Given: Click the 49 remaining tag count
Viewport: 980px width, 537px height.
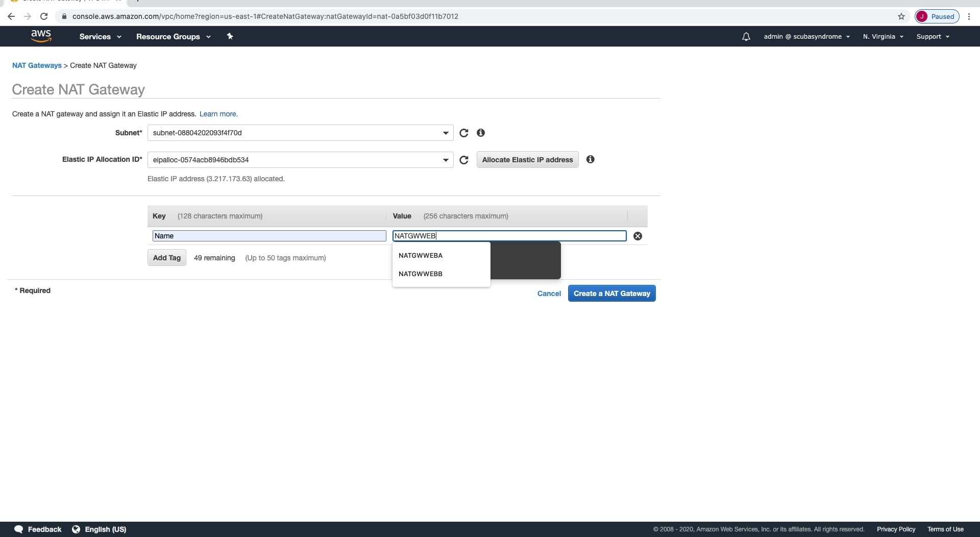Looking at the screenshot, I should (214, 258).
